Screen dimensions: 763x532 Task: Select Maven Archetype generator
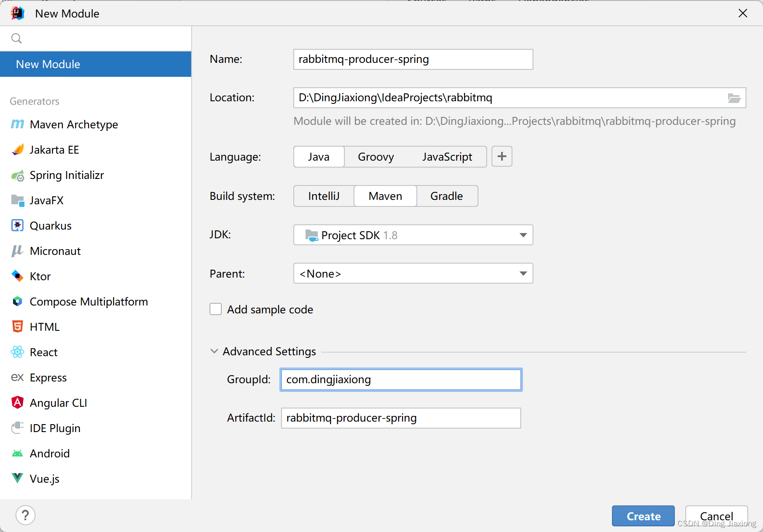pyautogui.click(x=96, y=124)
